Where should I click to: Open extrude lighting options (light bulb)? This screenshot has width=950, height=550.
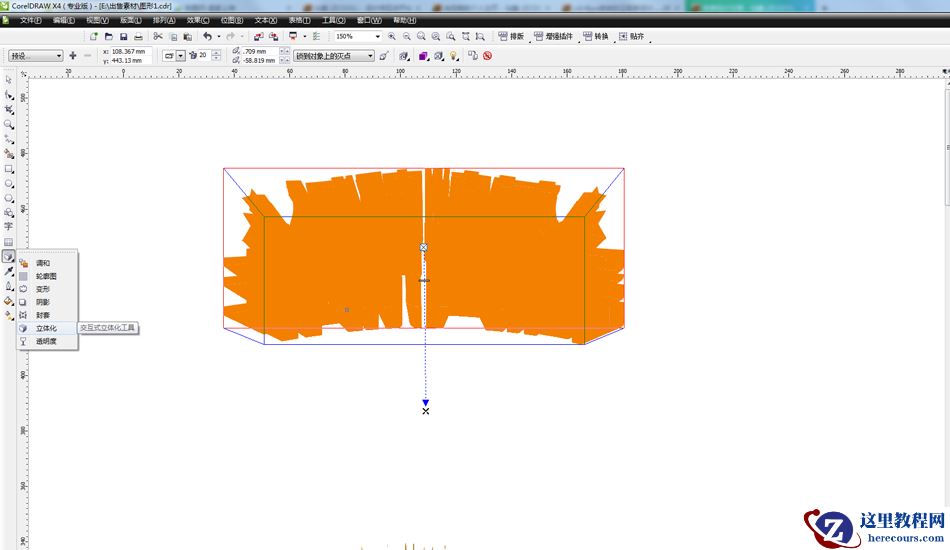(x=454, y=56)
